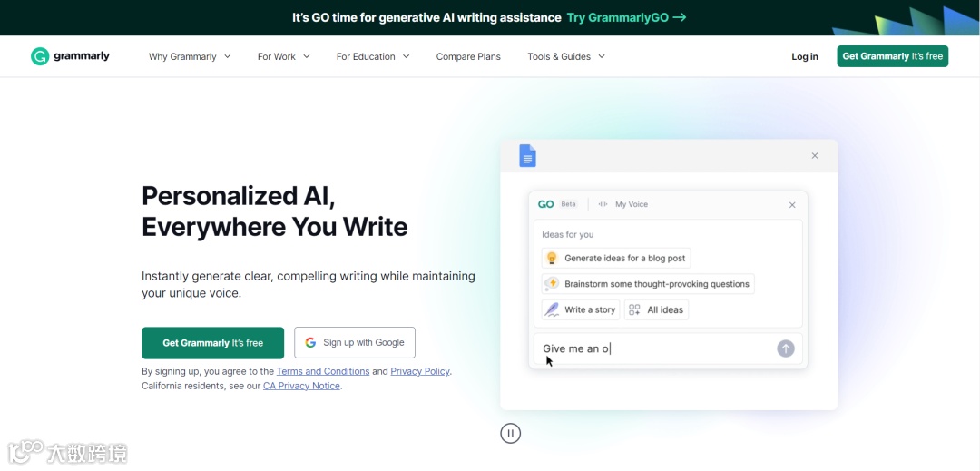Viewport: 980px width, 471px height.
Task: Close the GrammarlyGO panel
Action: pyautogui.click(x=792, y=205)
